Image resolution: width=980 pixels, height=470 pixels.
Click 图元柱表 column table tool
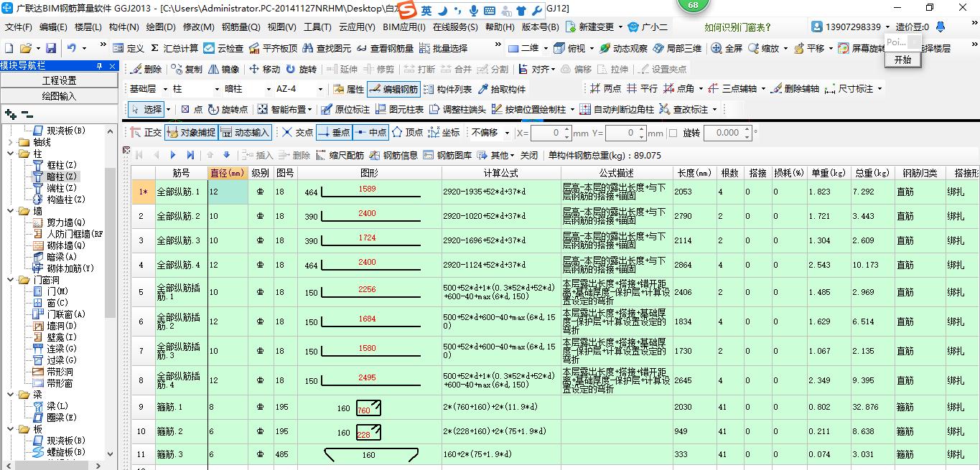[399, 110]
